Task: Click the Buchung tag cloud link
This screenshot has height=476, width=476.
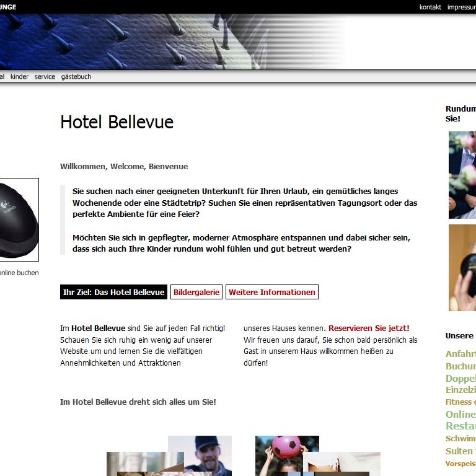Action: [461, 366]
